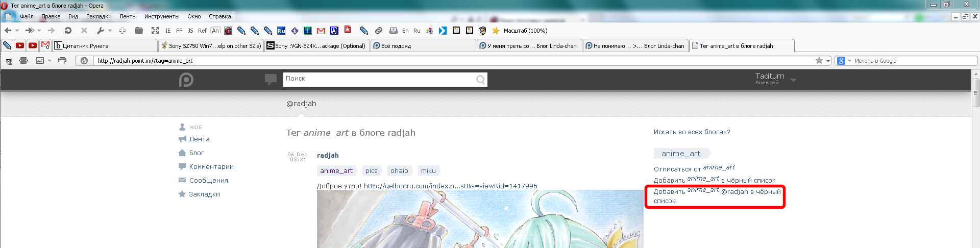Click the speech bubble icon in the header
980x248 pixels.
pos(271,79)
